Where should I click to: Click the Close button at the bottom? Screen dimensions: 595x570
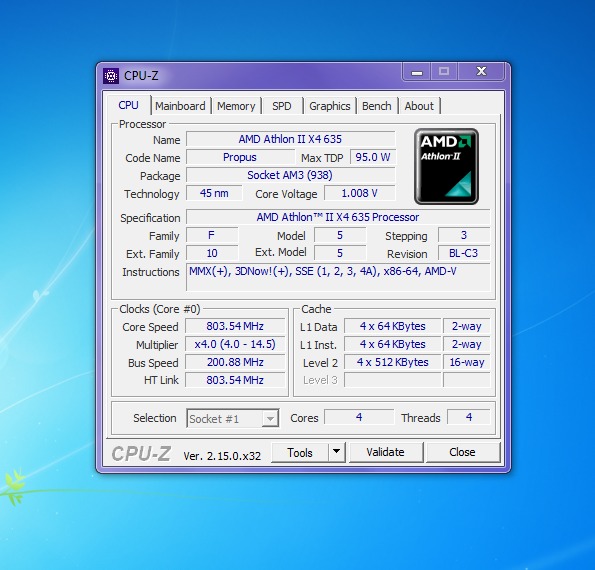tap(463, 452)
